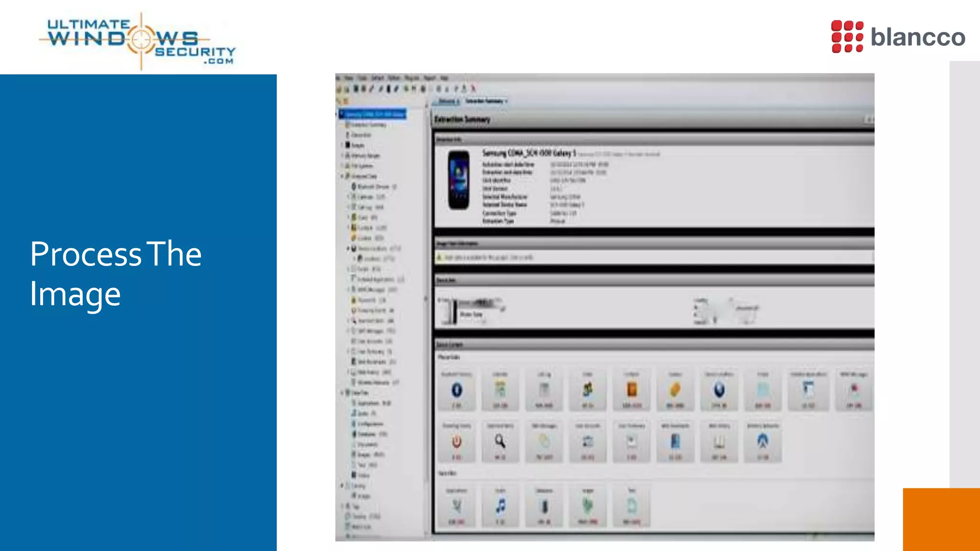Image resolution: width=980 pixels, height=551 pixels.
Task: Click the red X icon in toolbar
Action: [473, 88]
